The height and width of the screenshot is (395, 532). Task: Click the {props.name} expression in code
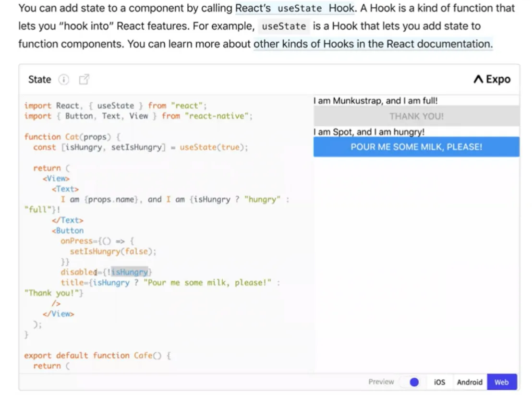tap(111, 199)
